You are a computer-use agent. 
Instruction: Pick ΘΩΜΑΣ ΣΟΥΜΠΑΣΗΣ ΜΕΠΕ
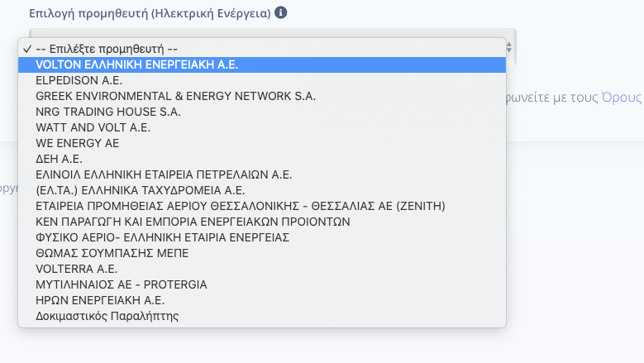pyautogui.click(x=262, y=253)
